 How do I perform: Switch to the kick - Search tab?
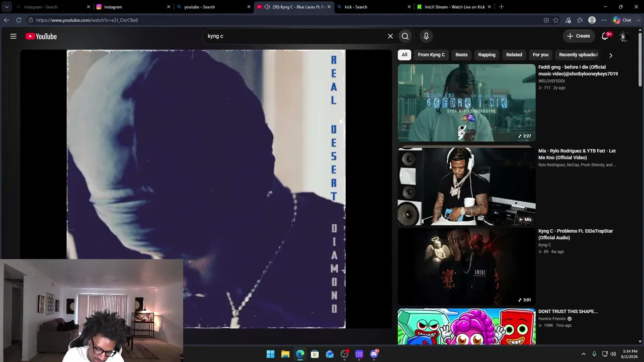[x=373, y=7]
